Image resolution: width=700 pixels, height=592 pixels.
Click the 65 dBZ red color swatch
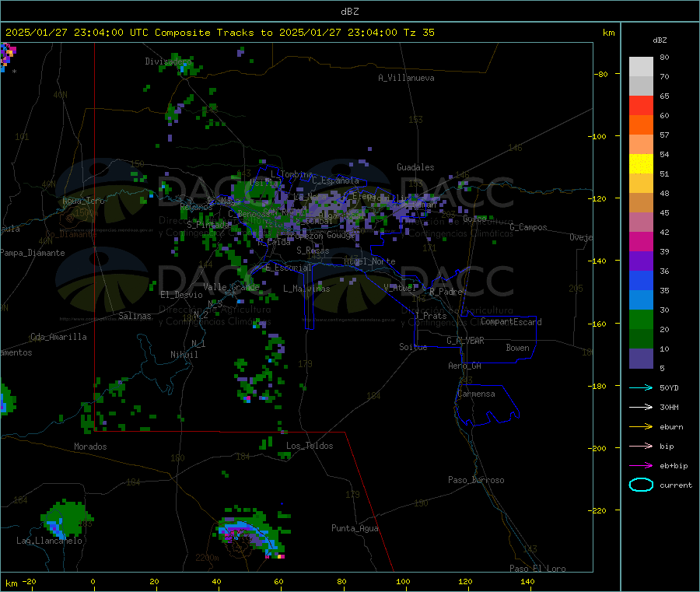[x=641, y=105]
